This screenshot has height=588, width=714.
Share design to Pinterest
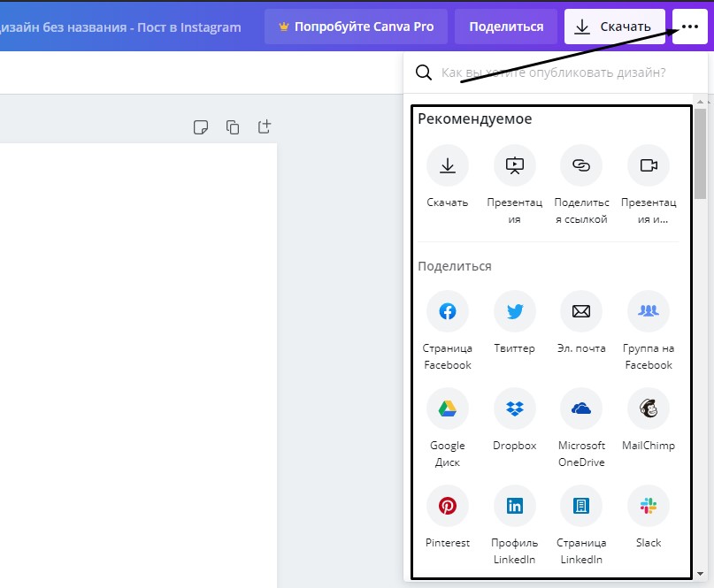447,506
